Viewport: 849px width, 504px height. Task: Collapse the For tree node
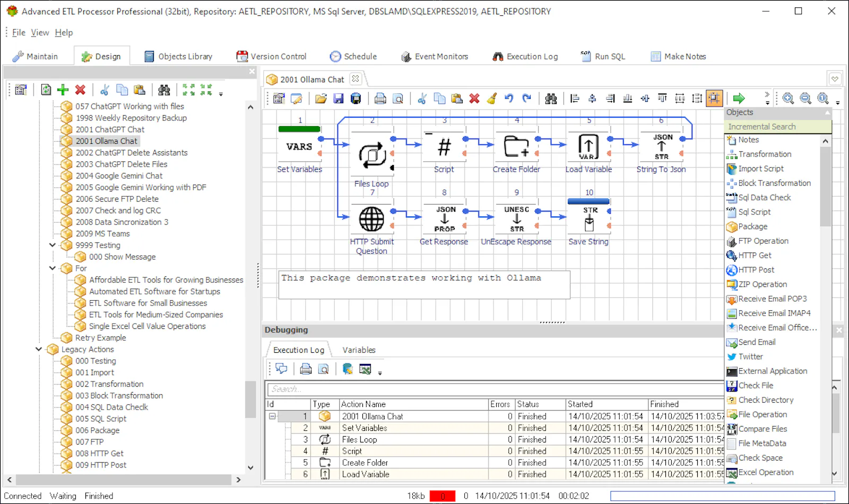(53, 268)
